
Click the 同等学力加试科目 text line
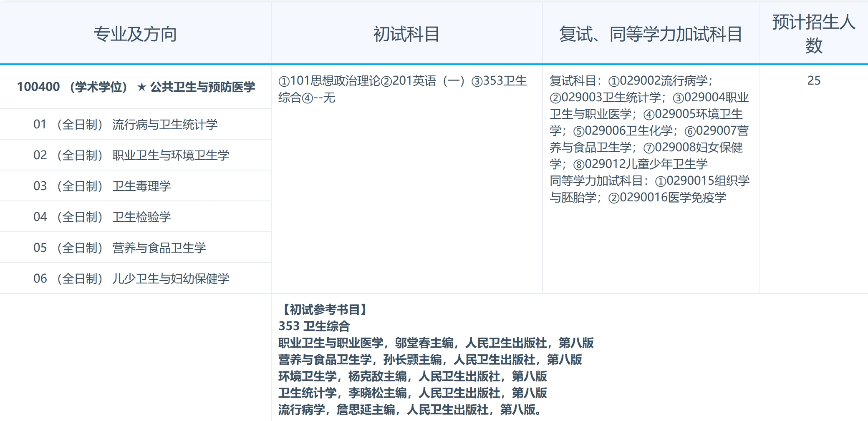(x=626, y=181)
